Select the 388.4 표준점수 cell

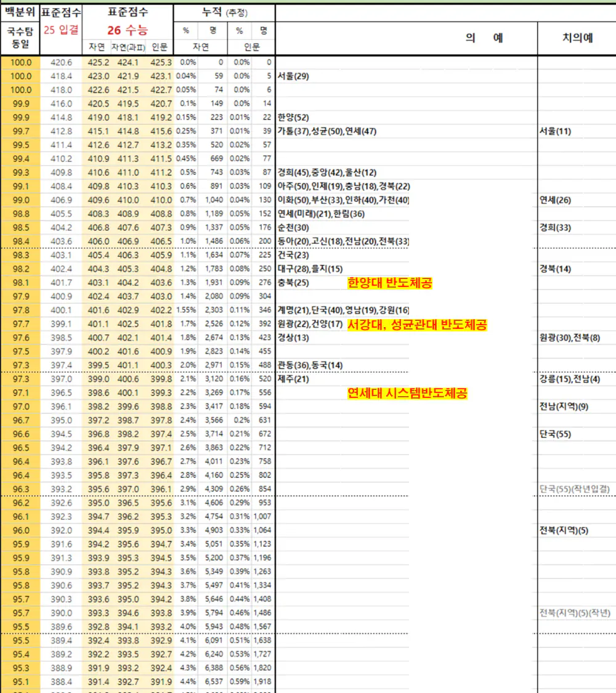pyautogui.click(x=61, y=681)
